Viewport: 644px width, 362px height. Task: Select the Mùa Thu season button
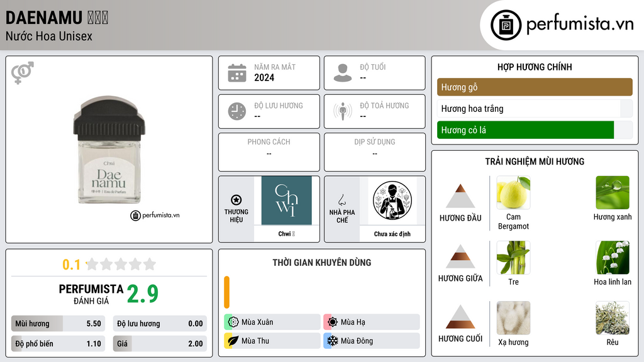point(272,341)
